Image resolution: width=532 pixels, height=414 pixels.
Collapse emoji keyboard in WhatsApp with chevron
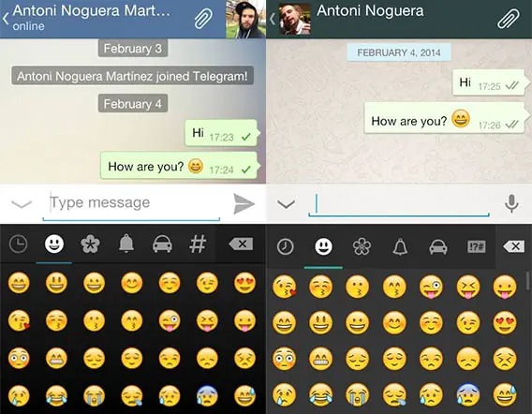pos(286,204)
